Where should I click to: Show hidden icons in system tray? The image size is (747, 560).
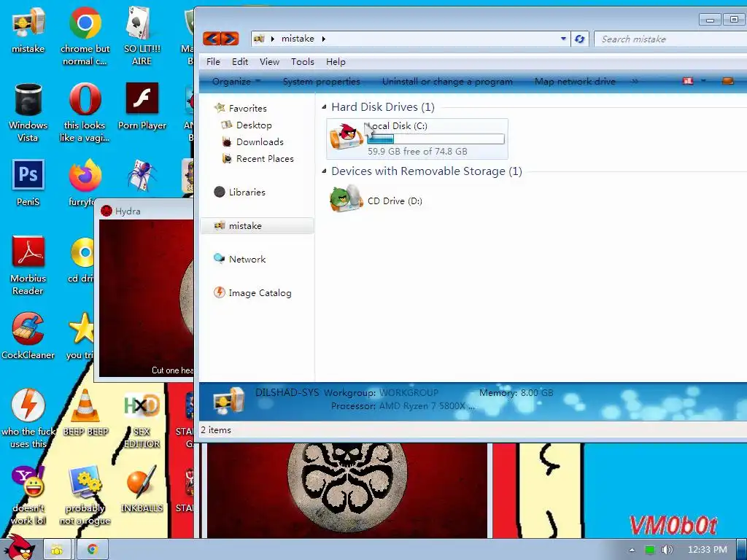(x=632, y=550)
